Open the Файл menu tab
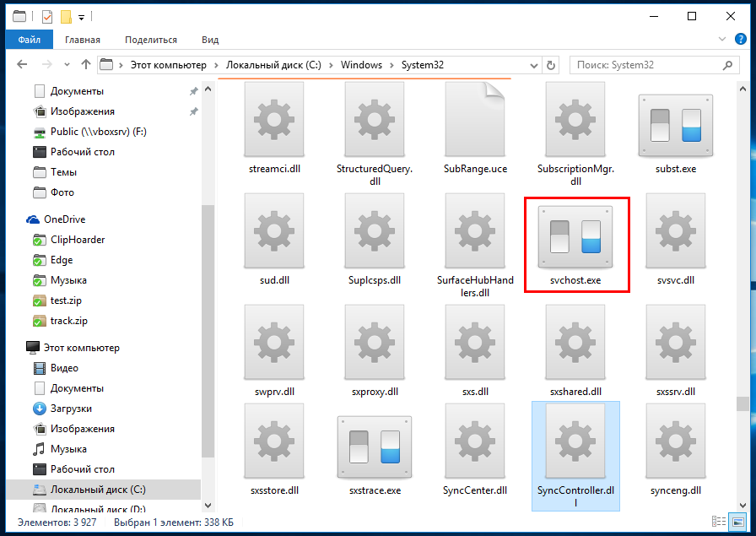The height and width of the screenshot is (536, 756). click(30, 40)
